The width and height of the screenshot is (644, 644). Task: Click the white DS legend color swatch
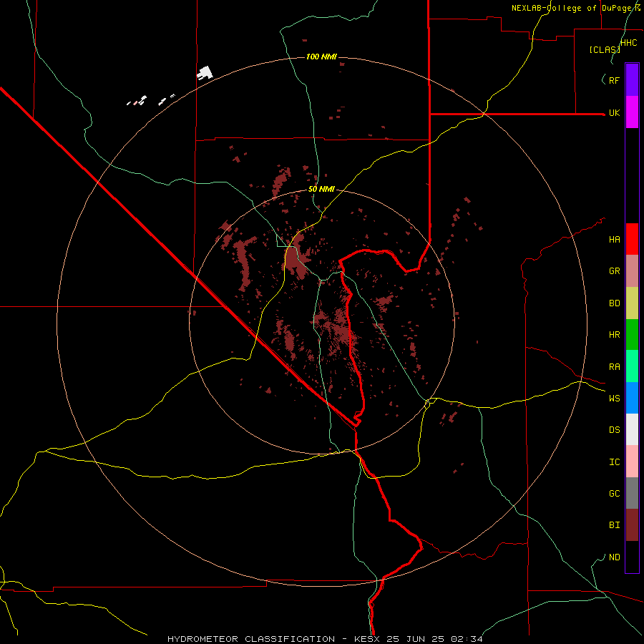pyautogui.click(x=632, y=429)
